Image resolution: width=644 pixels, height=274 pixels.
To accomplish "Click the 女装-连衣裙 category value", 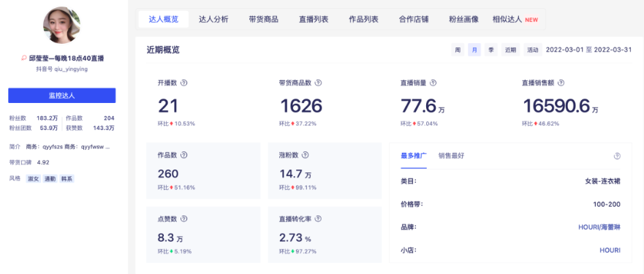I will 602,181.
